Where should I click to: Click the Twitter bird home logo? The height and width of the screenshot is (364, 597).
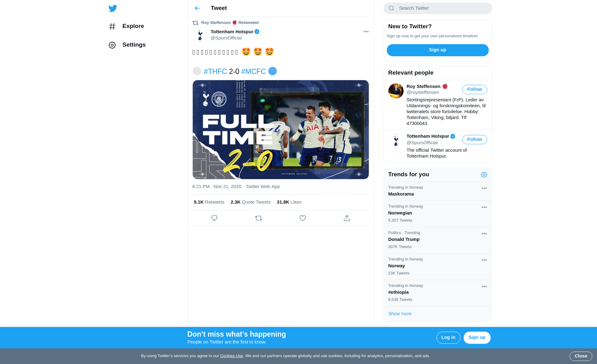(113, 8)
